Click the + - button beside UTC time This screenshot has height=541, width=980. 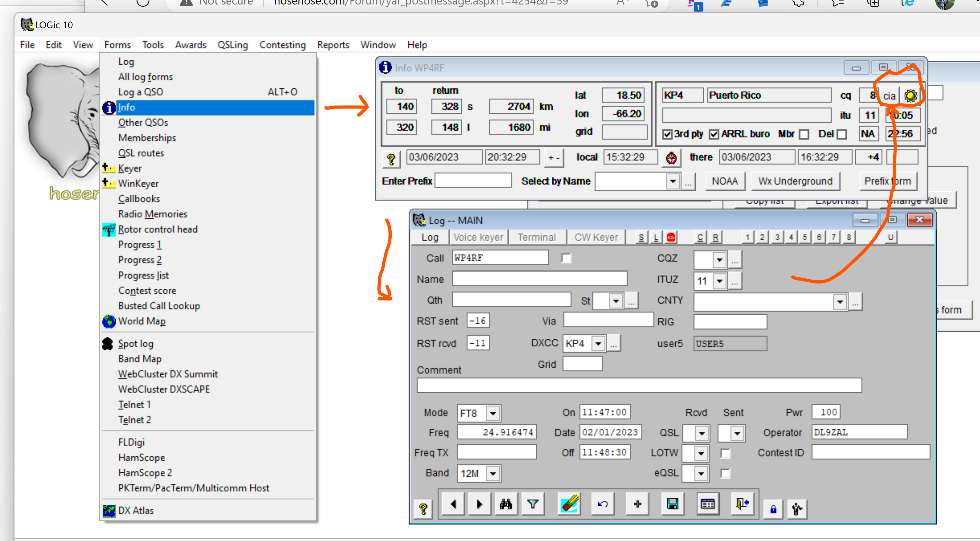click(x=553, y=158)
